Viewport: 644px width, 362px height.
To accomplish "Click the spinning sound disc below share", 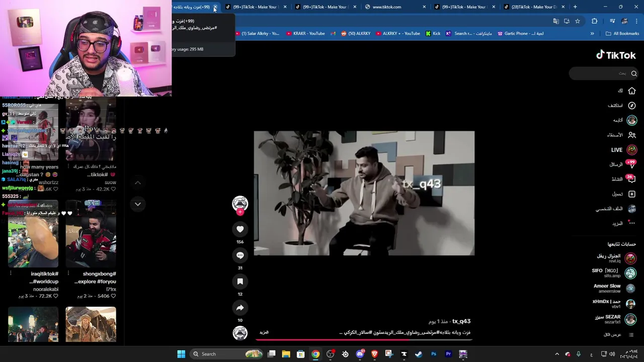I will 240,333.
